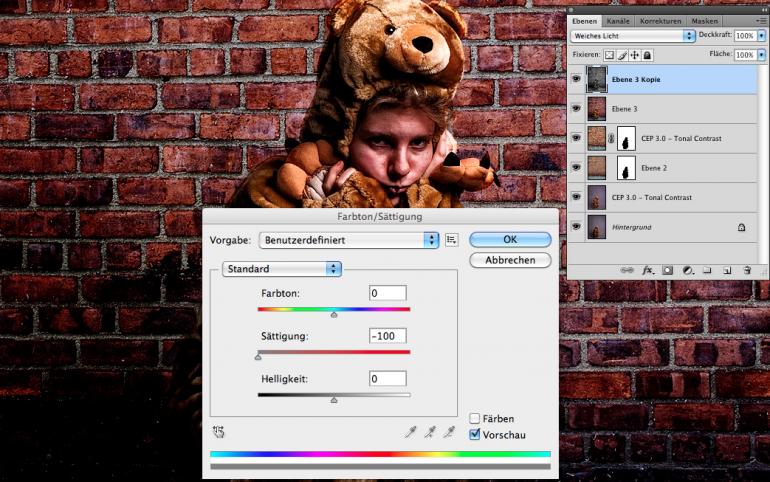Select the first eyedropper tool
The image size is (770, 482).
(410, 432)
